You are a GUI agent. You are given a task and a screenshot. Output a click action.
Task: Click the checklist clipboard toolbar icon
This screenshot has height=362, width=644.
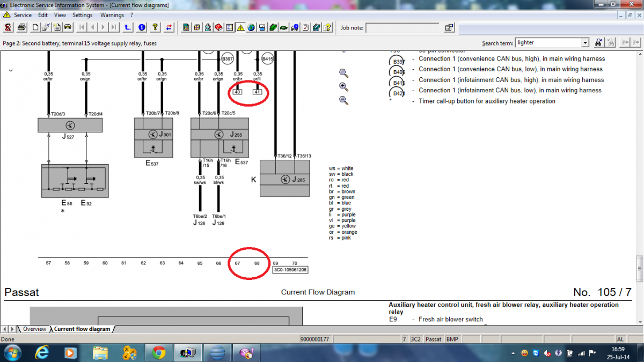[x=305, y=27]
